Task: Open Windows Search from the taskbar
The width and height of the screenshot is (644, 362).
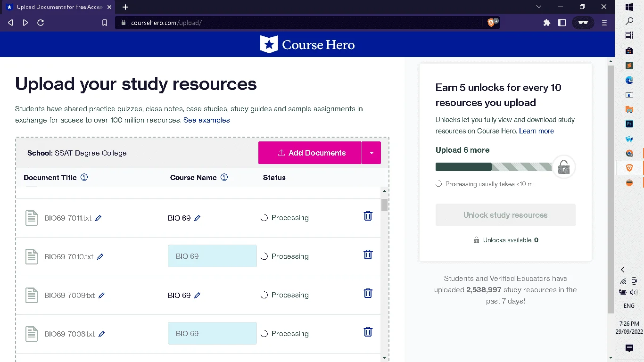Action: click(629, 21)
